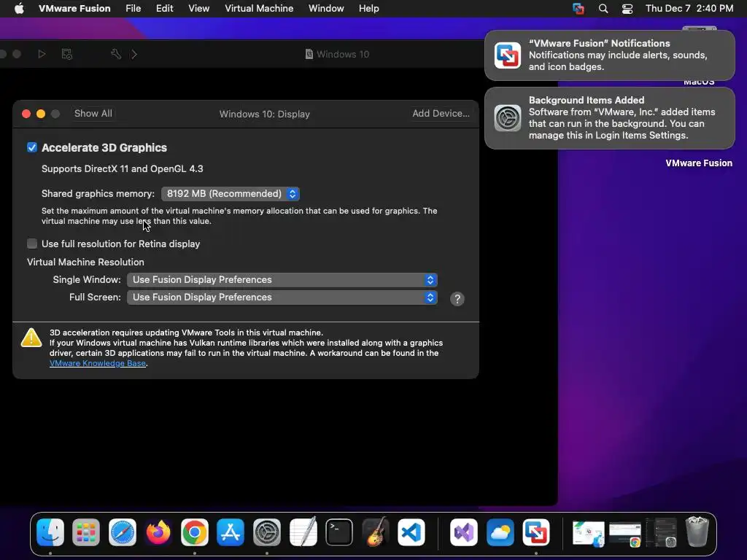
Task: Click the "Shared graphics memory:" label
Action: [98, 193]
